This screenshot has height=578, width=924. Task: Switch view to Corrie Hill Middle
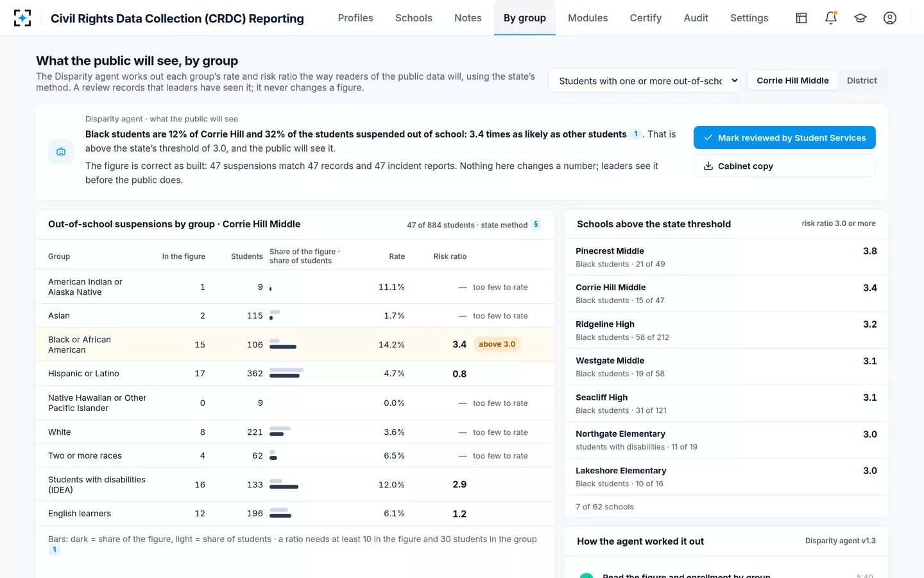[x=792, y=80]
